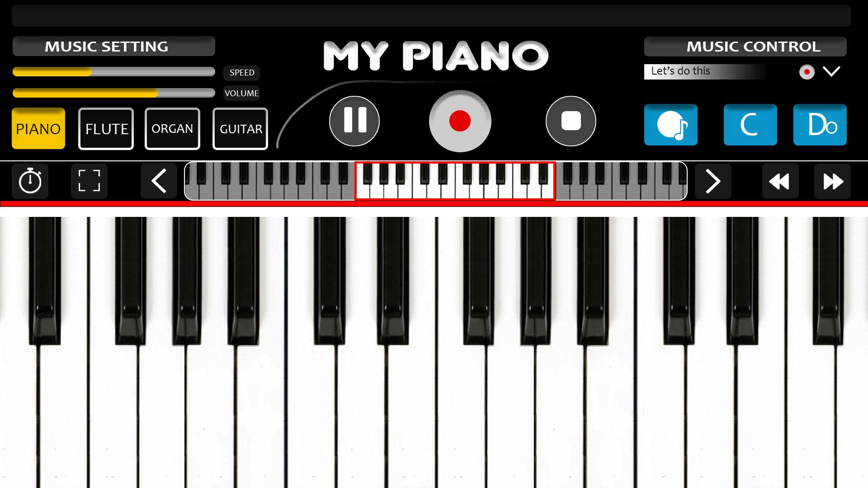Click the left navigation arrow key

[x=158, y=181]
